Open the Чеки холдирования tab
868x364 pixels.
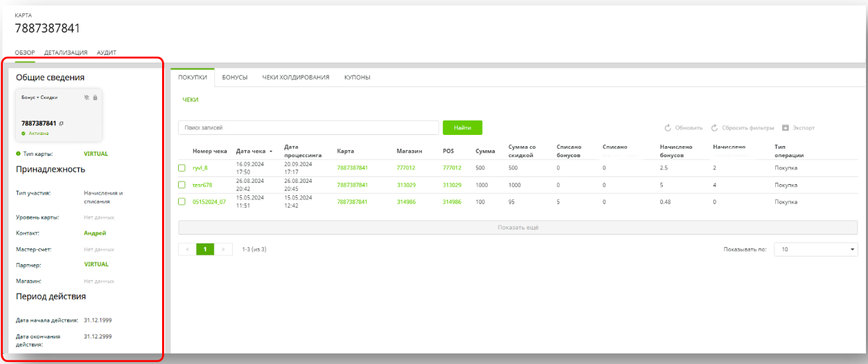pos(295,78)
